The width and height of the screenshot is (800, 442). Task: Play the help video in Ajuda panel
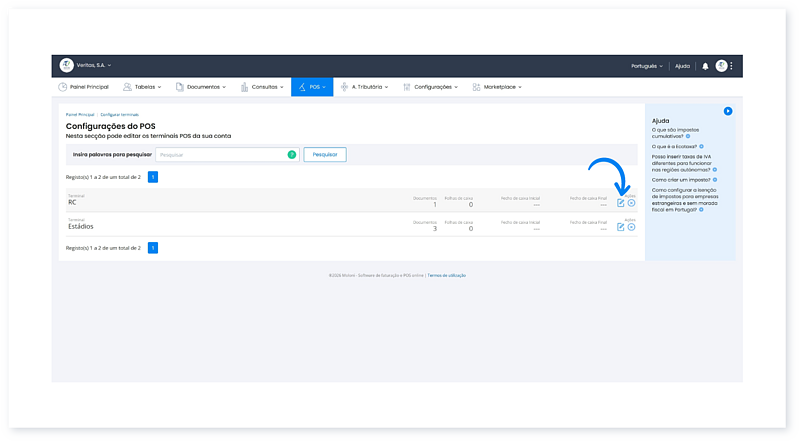tap(728, 111)
